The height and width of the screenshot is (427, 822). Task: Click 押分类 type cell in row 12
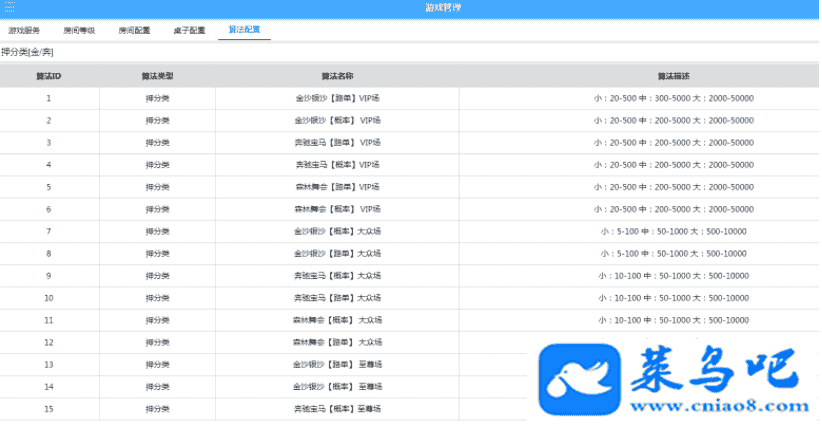coord(157,342)
